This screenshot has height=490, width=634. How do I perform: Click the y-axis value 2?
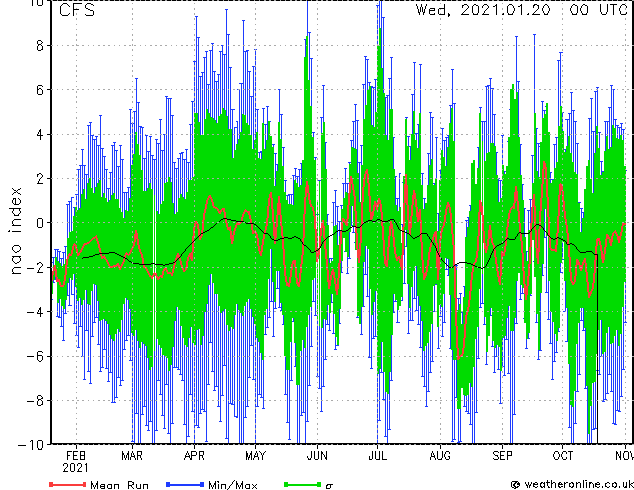click(40, 179)
